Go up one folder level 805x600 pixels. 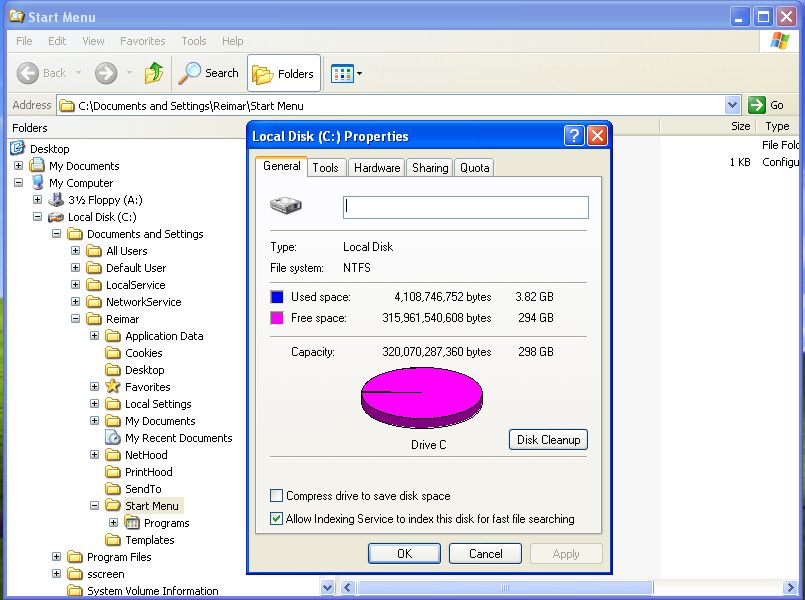click(154, 73)
